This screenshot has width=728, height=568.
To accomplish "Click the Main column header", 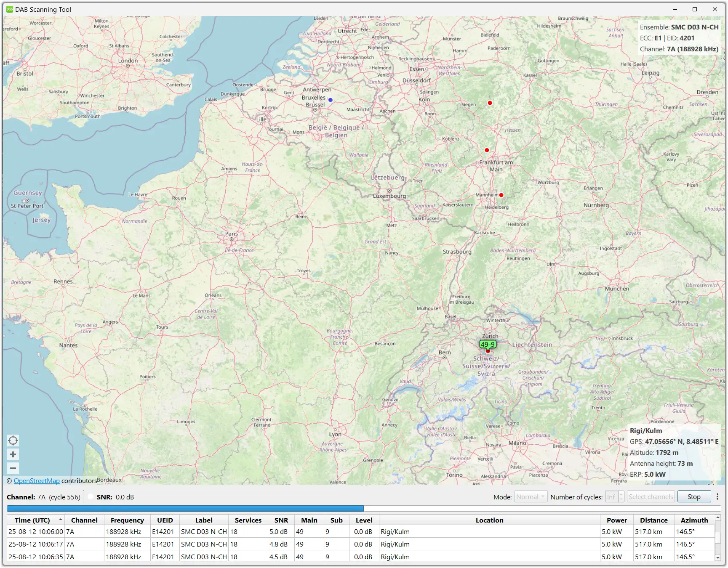I will 309,520.
